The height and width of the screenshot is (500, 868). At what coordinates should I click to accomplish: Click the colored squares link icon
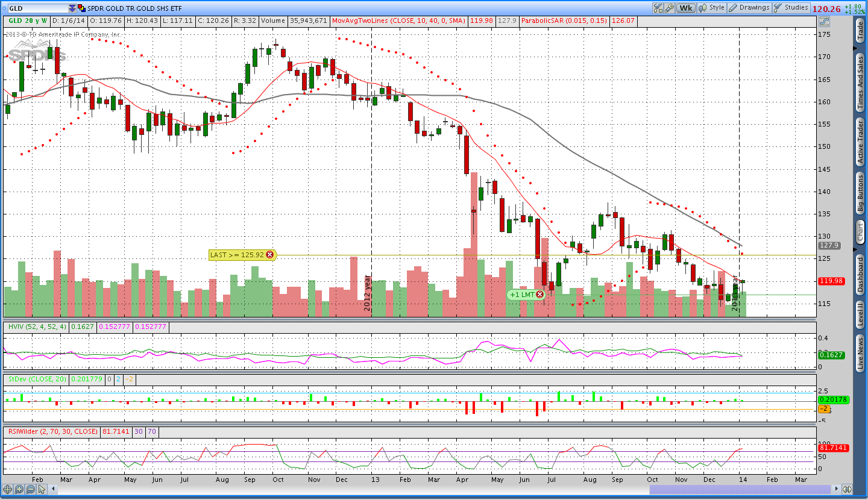tap(82, 8)
